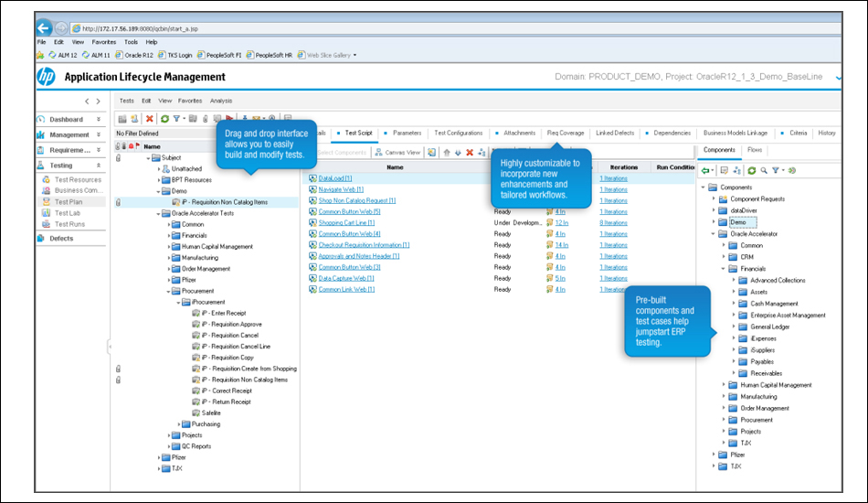Open the Tests menu in ALM
Screen dimensions: 868x503
coord(127,101)
